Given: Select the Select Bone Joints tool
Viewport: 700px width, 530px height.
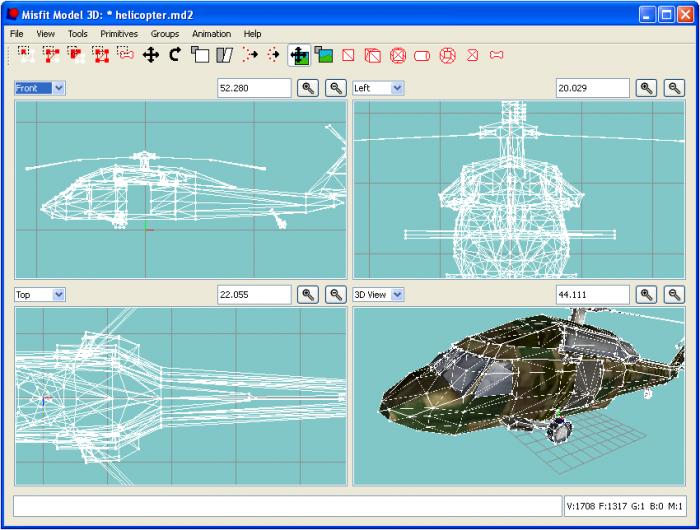Looking at the screenshot, I should (126, 54).
